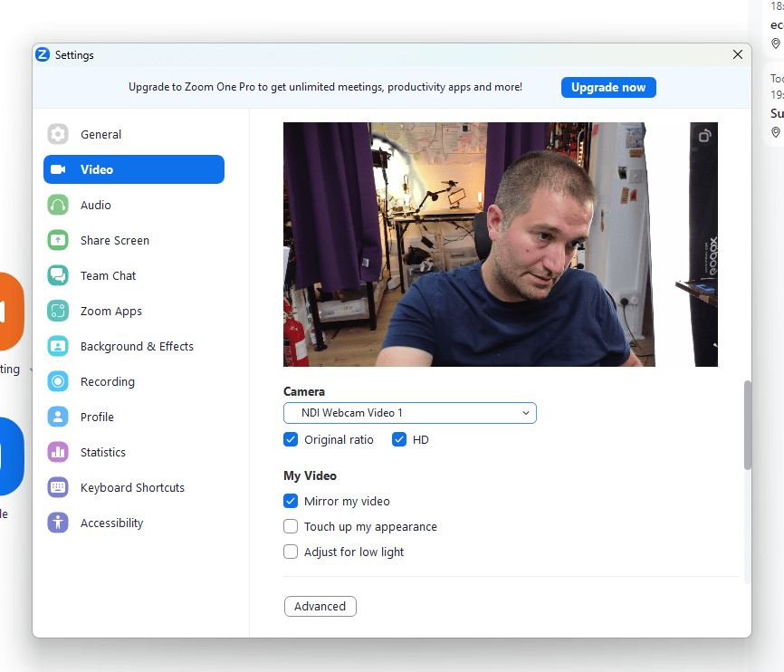Close the Settings window
Screen dimensions: 784x672
click(738, 54)
